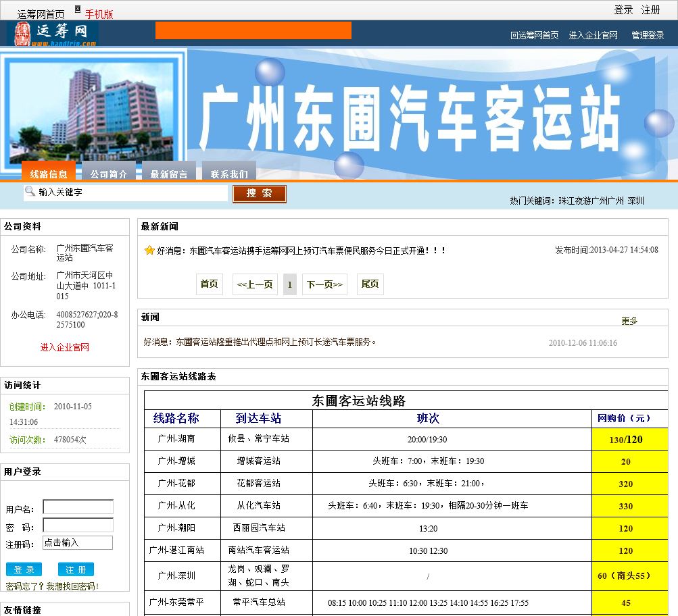This screenshot has height=616, width=678.
Task: Go to 下一页 in news pagination
Action: 324,284
